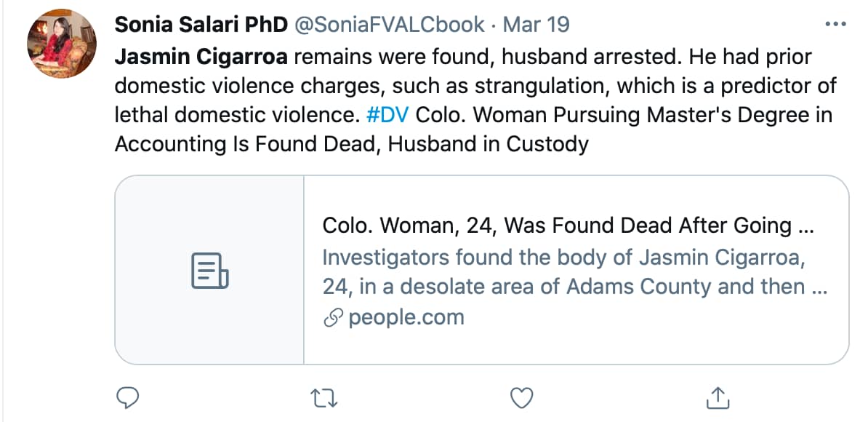Image resolution: width=868 pixels, height=422 pixels.
Task: Click the link chain icon beside people.com
Action: click(333, 318)
